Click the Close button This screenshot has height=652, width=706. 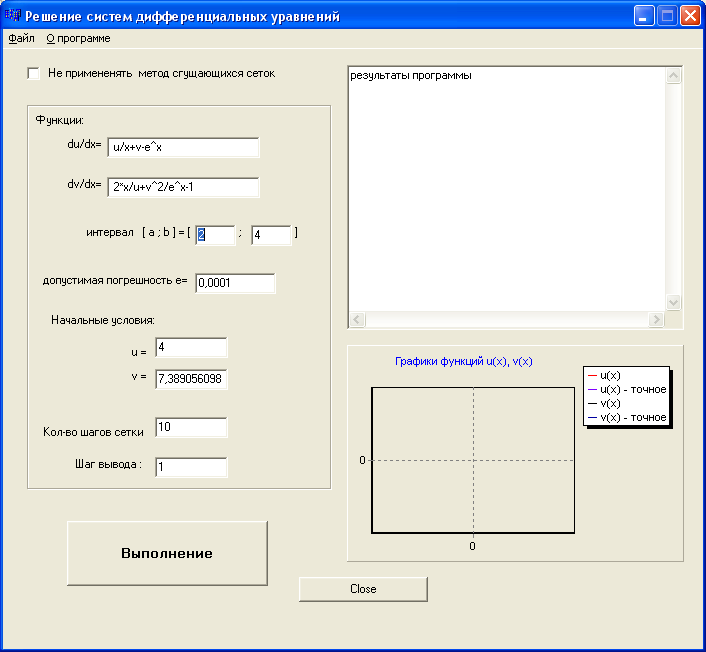coord(363,589)
